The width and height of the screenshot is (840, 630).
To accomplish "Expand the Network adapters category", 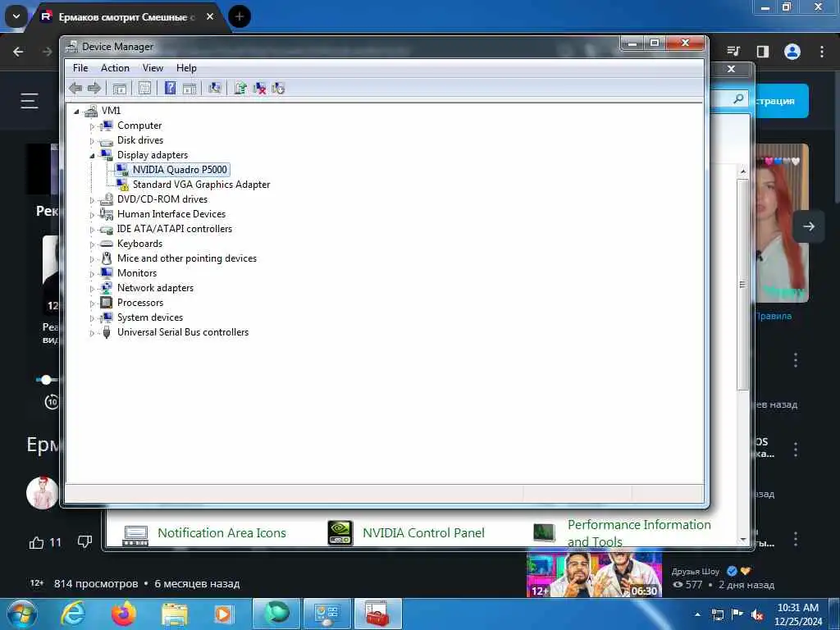I will click(x=92, y=290).
